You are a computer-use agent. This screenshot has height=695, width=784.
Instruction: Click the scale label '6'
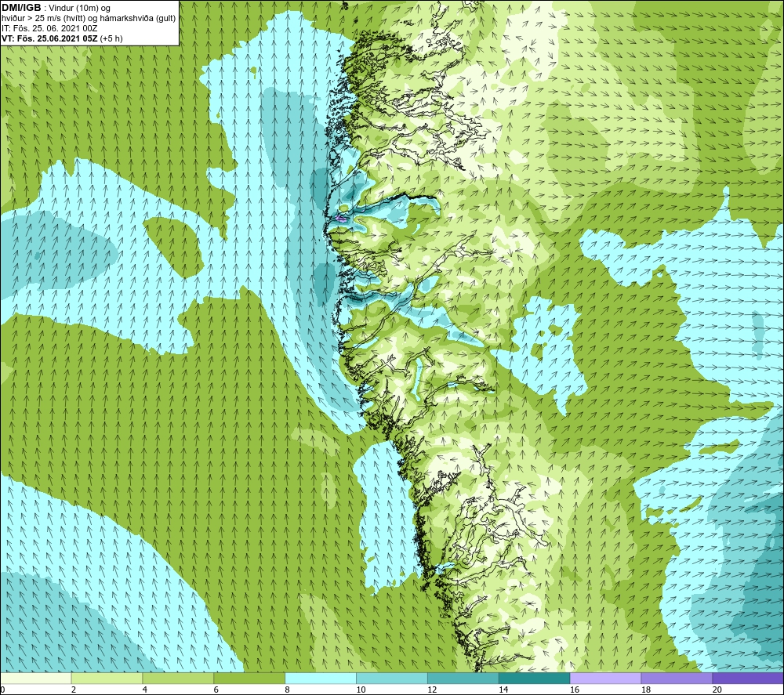(x=216, y=690)
